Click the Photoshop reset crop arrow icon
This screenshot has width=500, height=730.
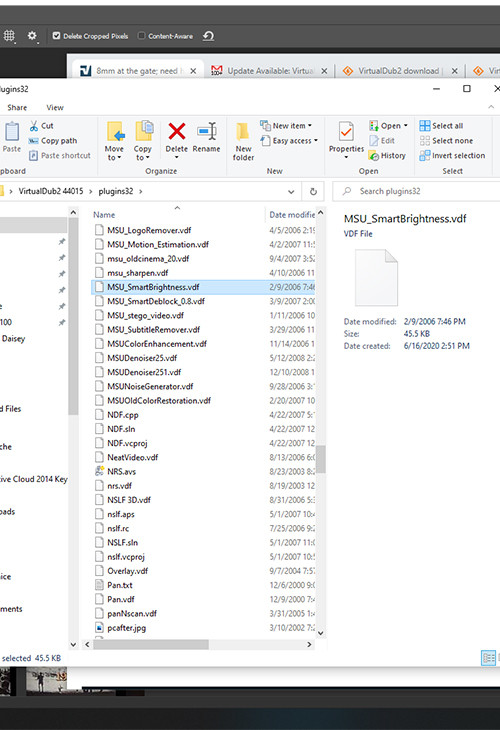click(x=208, y=36)
